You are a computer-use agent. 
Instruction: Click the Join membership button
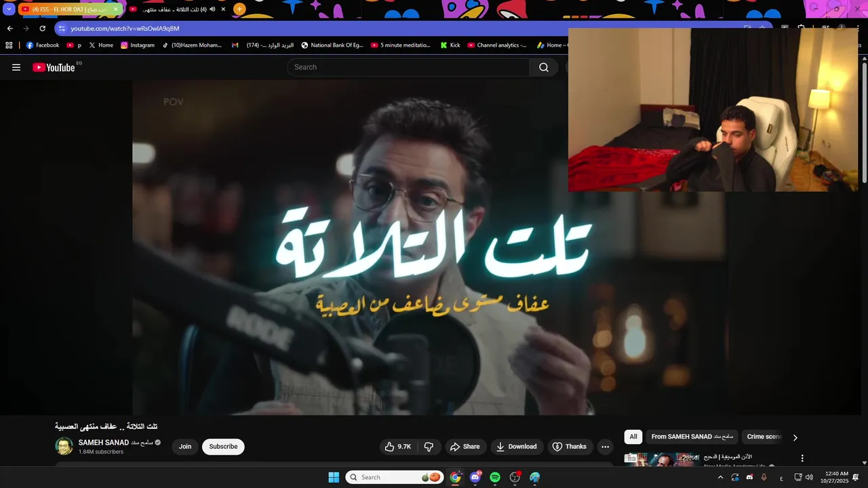pyautogui.click(x=185, y=447)
